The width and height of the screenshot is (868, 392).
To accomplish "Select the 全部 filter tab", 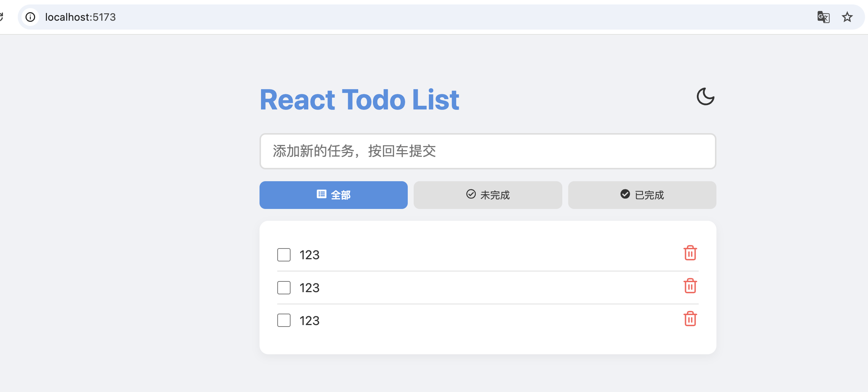I will 333,195.
